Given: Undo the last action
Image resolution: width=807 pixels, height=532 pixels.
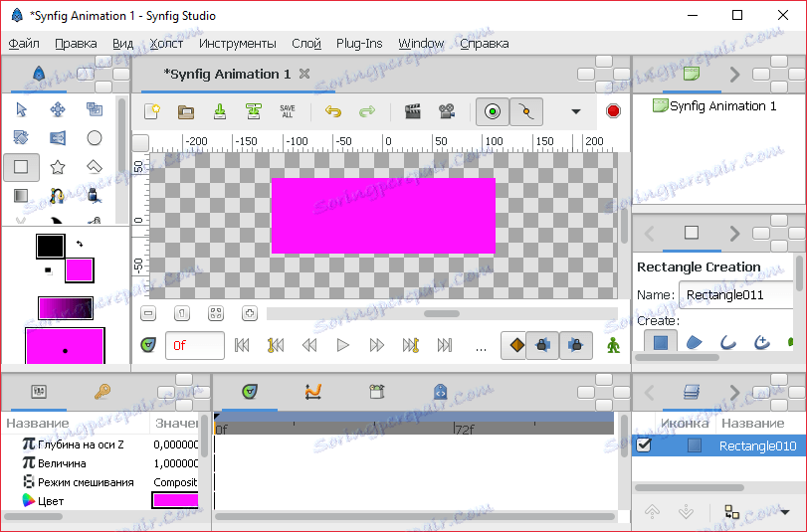Looking at the screenshot, I should coord(333,111).
